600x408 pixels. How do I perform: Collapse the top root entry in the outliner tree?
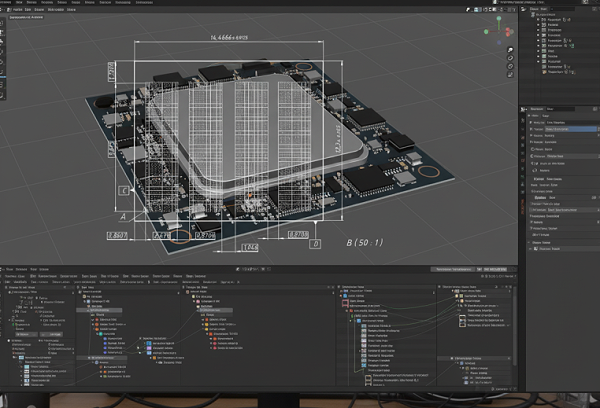coord(533,15)
